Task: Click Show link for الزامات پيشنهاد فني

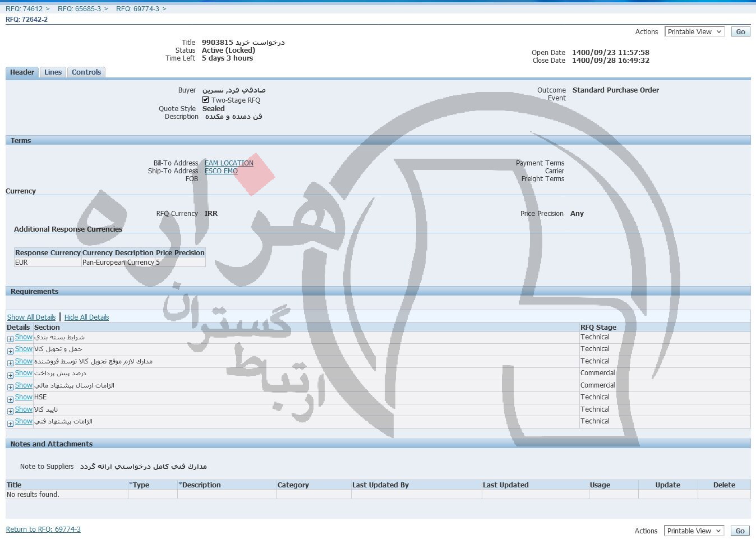Action: (x=24, y=421)
